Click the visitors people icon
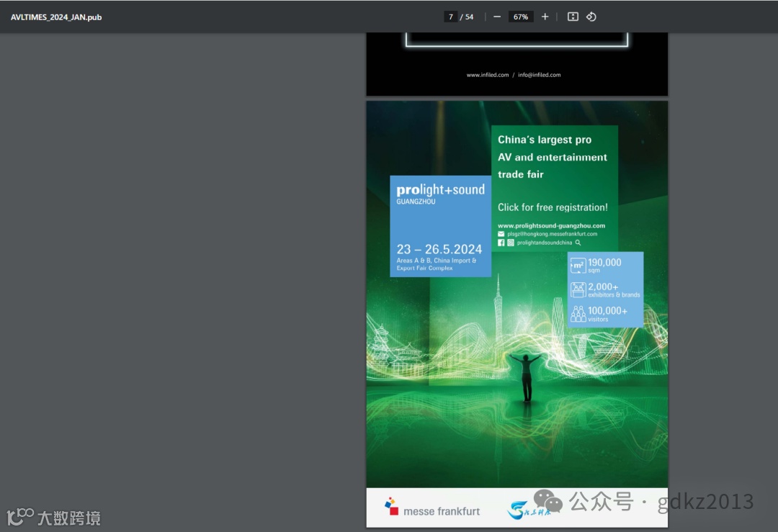 578,314
